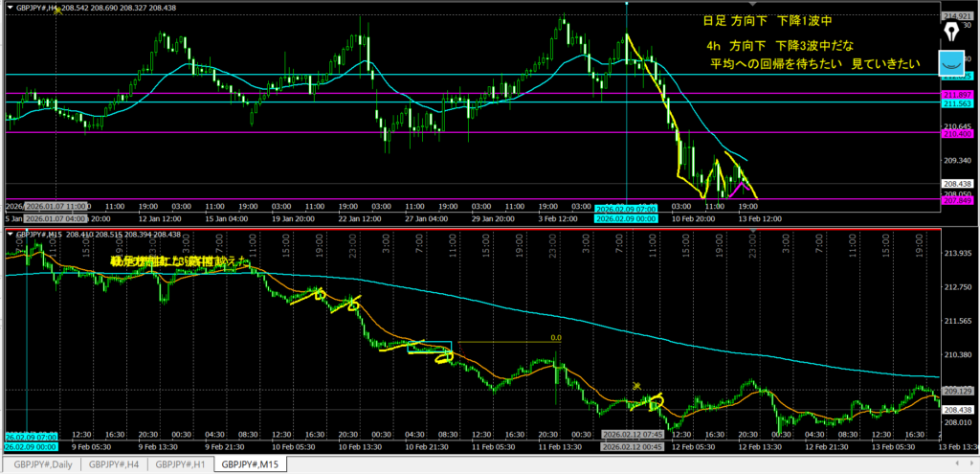Click the yellow star marker on M15 chart
The width and height of the screenshot is (980, 474).
click(635, 386)
